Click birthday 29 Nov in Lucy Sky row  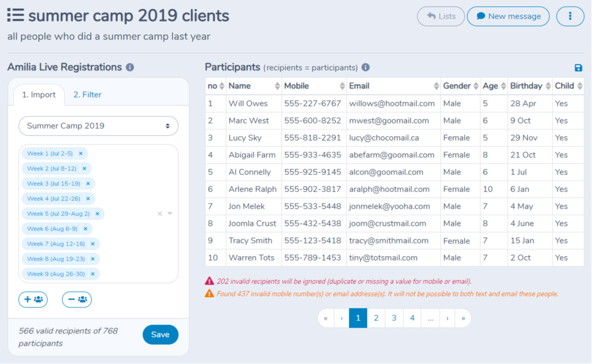coord(524,138)
